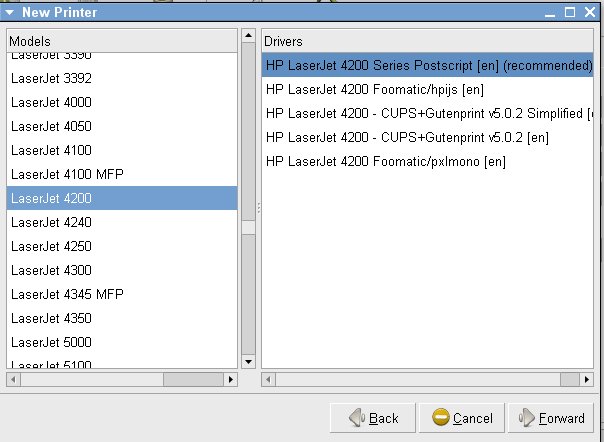Select LaserJet 5000 model
The width and height of the screenshot is (604, 442).
point(122,342)
